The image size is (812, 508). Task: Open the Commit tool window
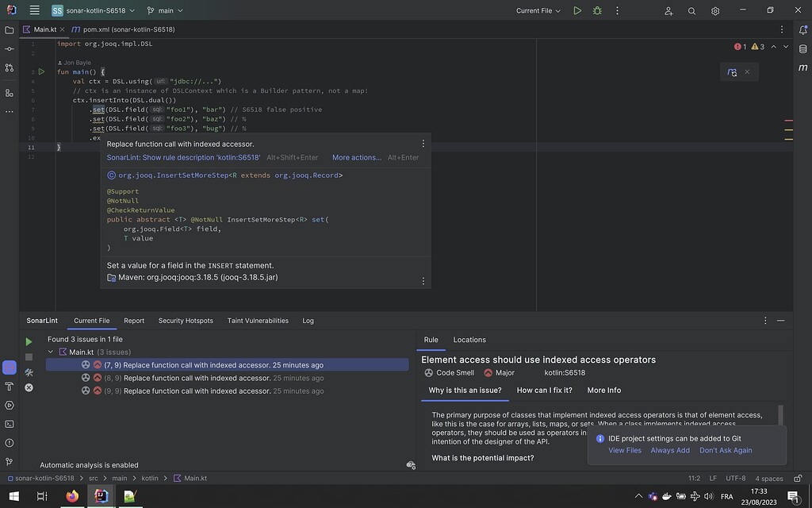(x=9, y=49)
